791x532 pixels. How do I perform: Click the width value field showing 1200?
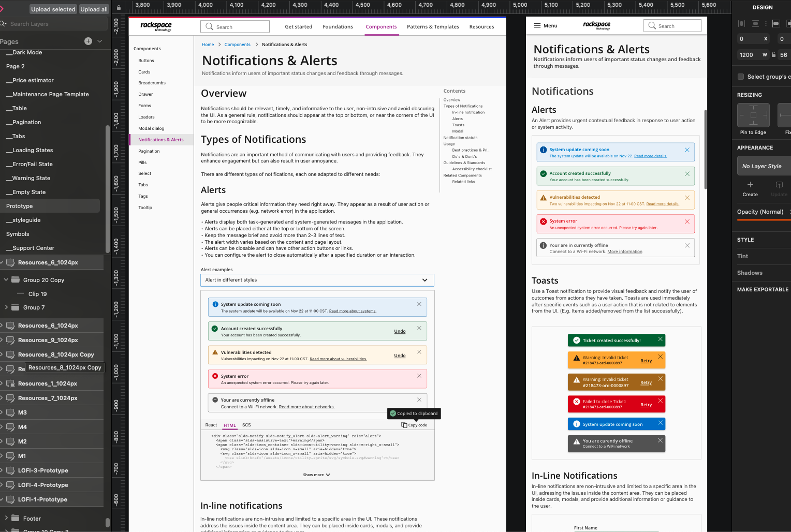748,55
